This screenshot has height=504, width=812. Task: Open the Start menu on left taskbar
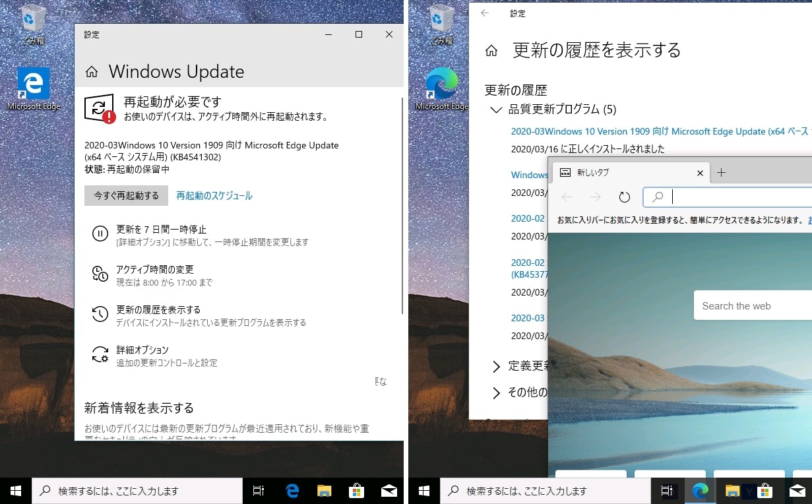click(x=16, y=491)
